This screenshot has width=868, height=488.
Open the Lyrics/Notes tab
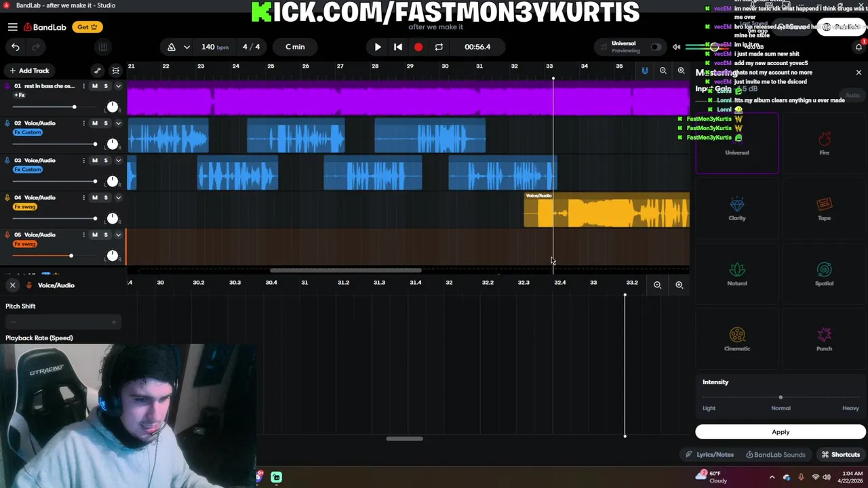(709, 455)
